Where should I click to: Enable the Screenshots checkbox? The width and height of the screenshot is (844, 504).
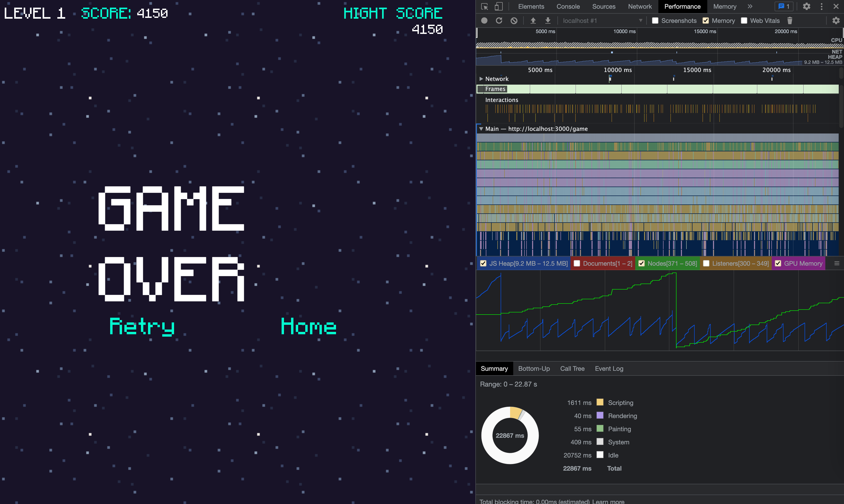(x=655, y=21)
